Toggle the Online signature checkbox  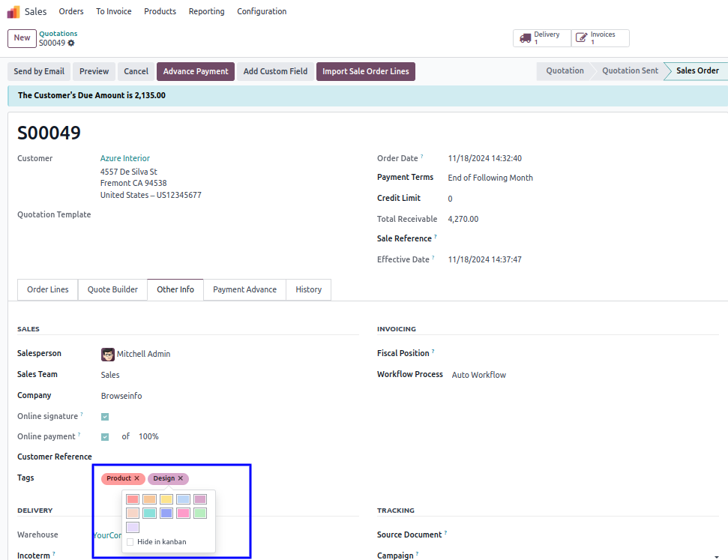coord(105,417)
